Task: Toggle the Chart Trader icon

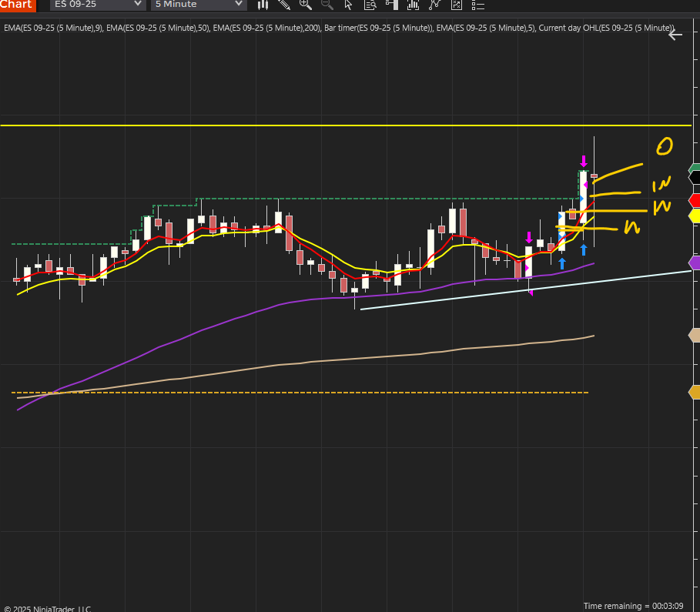Action: [x=391, y=5]
